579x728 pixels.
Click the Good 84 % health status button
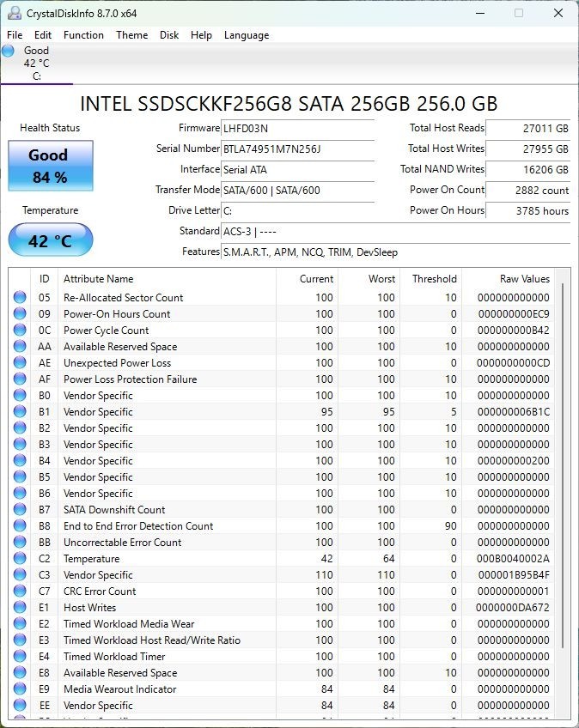tap(51, 166)
